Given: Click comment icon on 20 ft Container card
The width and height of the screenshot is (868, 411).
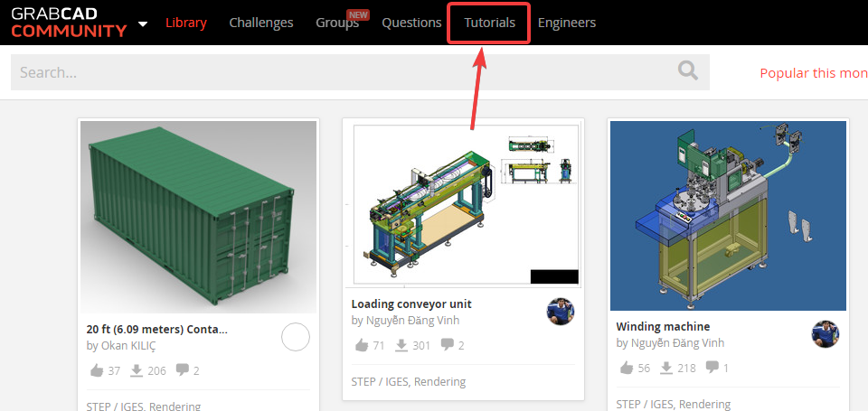Looking at the screenshot, I should [182, 370].
